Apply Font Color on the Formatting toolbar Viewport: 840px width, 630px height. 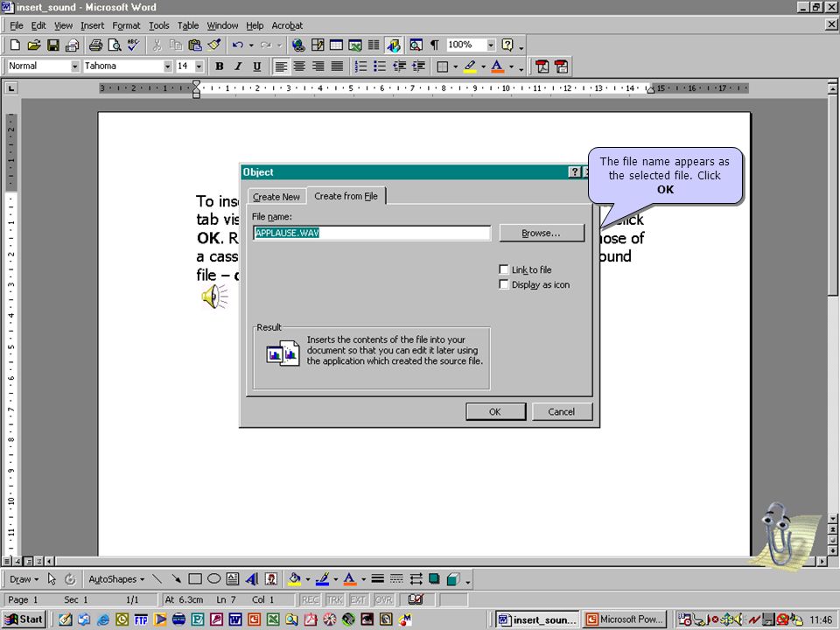(x=498, y=66)
